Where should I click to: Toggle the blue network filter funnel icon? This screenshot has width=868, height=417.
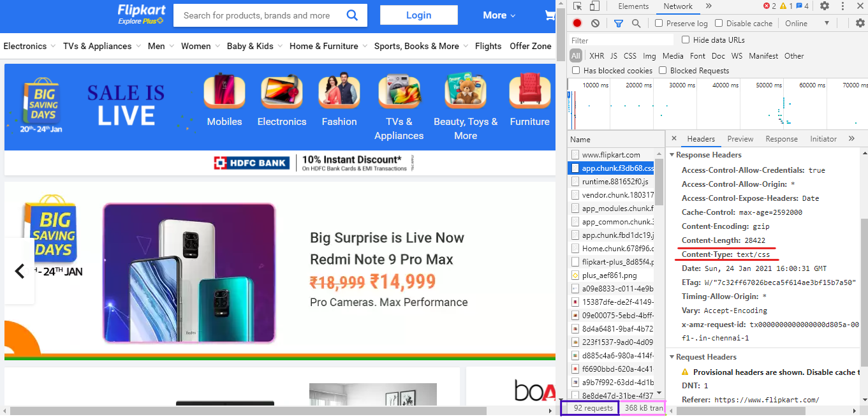[618, 24]
